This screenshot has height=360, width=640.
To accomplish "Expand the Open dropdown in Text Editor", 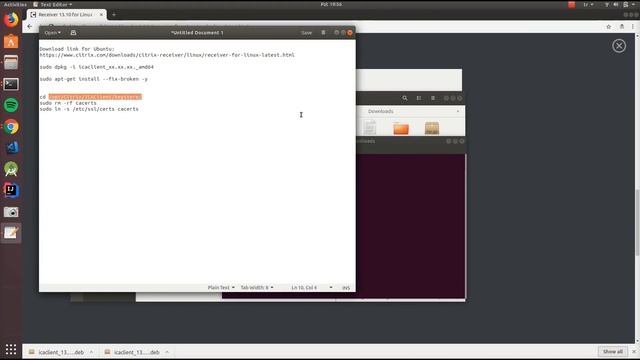I will pyautogui.click(x=52, y=33).
